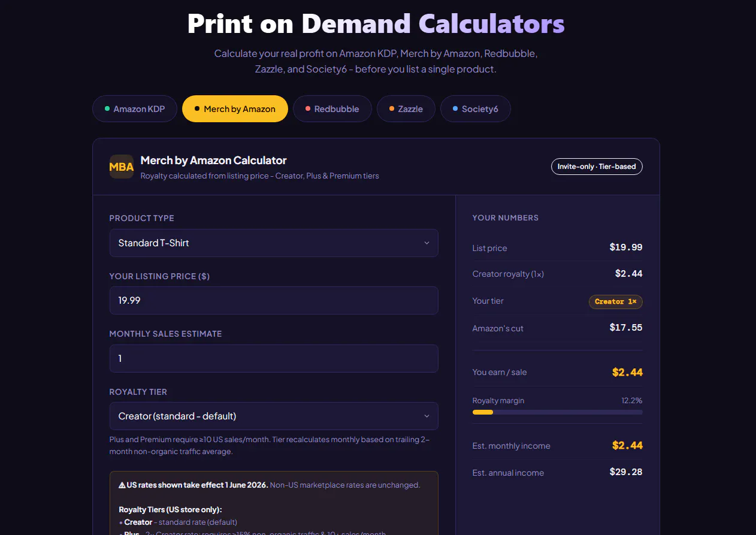The height and width of the screenshot is (535, 756).
Task: Open the Royalty Tier dropdown
Action: coord(274,416)
